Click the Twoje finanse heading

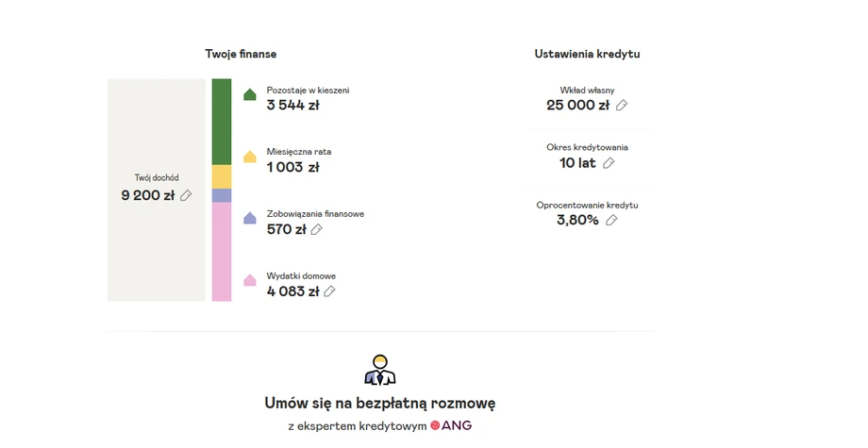241,54
